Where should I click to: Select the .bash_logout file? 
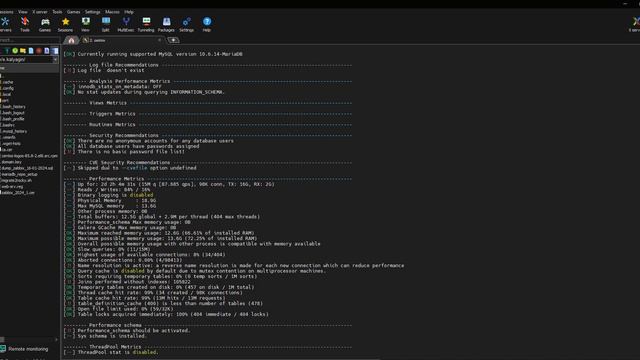pos(13,113)
